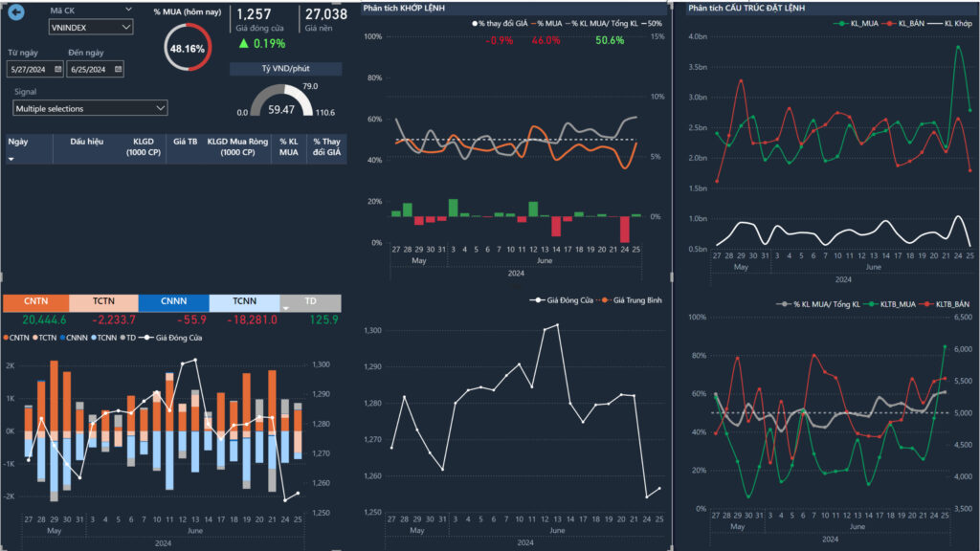Image resolution: width=980 pixels, height=551 pixels.
Task: Click the chevron above the Mã CK slicer
Action: (x=129, y=9)
